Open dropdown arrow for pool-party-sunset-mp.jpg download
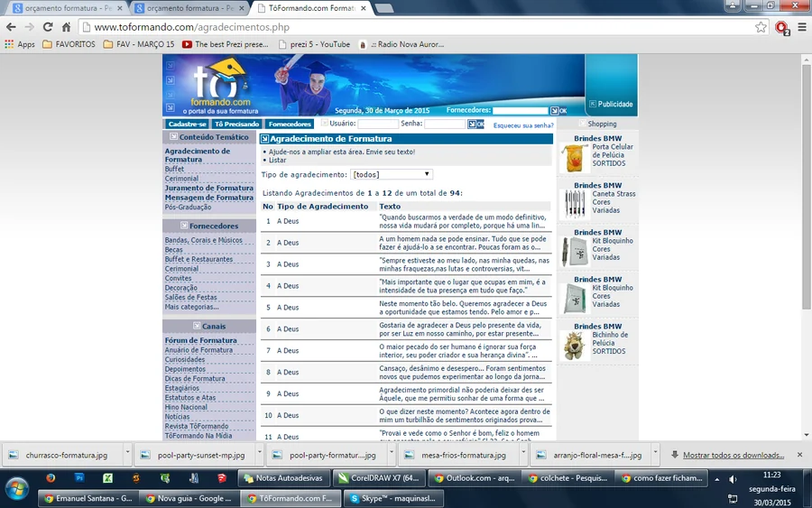This screenshot has height=508, width=812. pos(260,453)
